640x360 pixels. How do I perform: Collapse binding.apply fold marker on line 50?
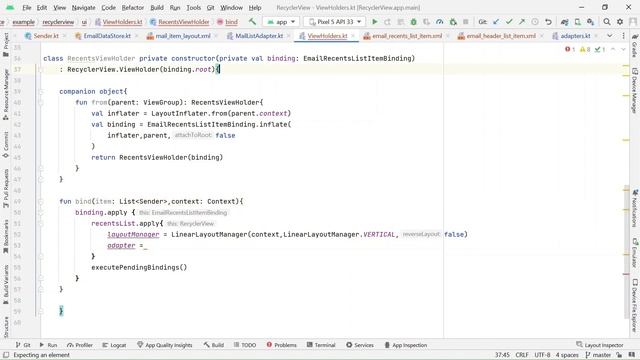(x=41, y=213)
